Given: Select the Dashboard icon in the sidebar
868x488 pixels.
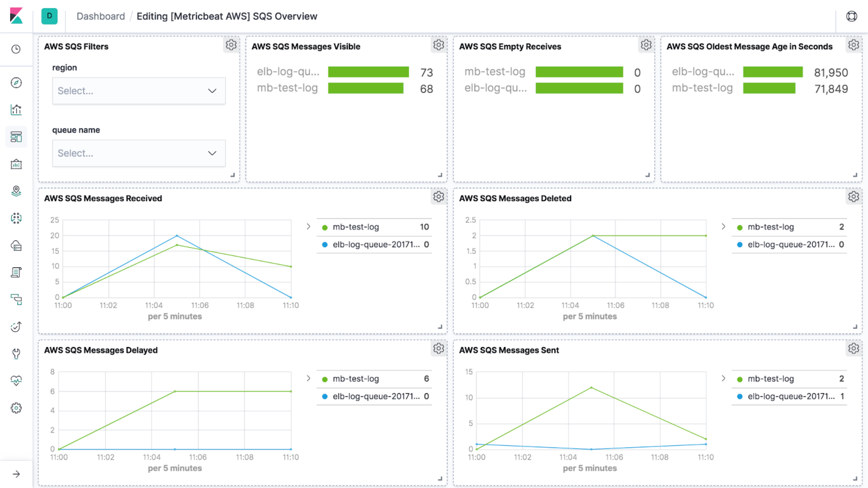Looking at the screenshot, I should [16, 137].
